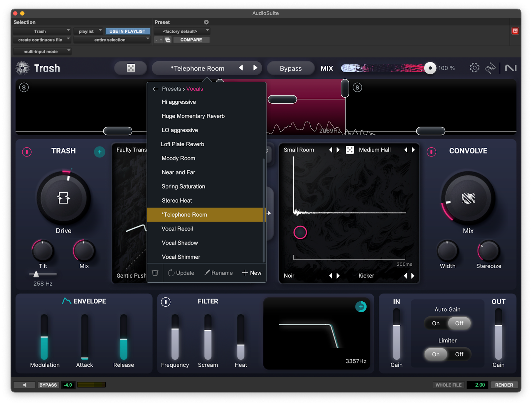Screen dimensions: 532x405
Task: Click the red target icon in AudioSuite header
Action: click(515, 31)
